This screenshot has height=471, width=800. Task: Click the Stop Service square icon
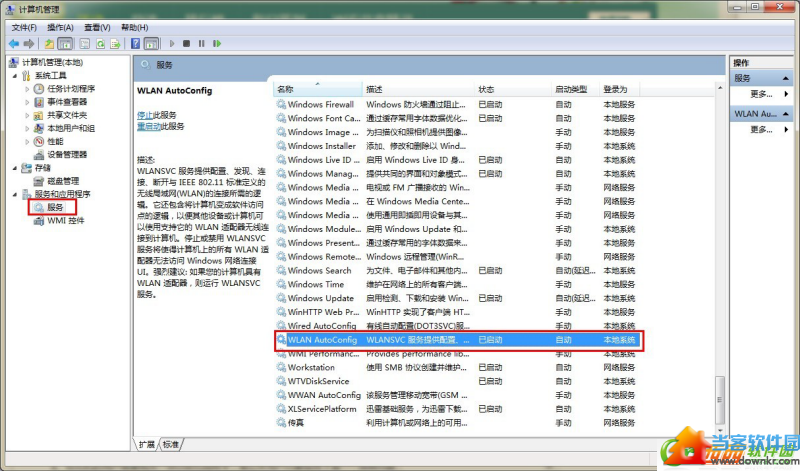click(x=187, y=44)
